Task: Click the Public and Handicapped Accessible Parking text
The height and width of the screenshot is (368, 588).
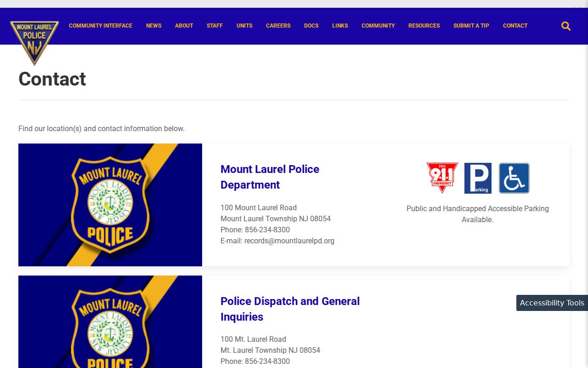Action: click(478, 214)
